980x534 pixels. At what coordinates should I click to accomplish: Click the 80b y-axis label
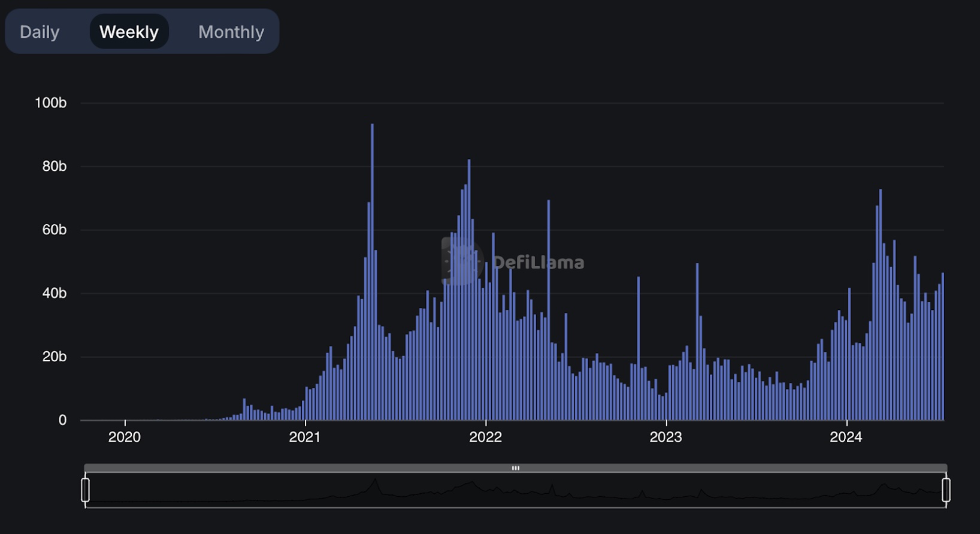(x=55, y=167)
